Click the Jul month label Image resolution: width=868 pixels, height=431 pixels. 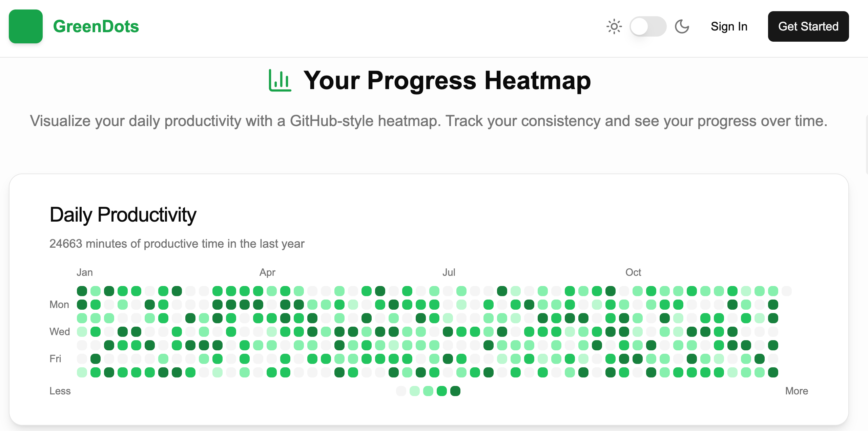[449, 272]
